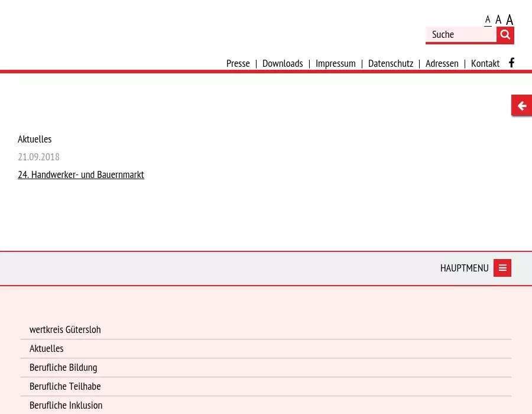Select the medium font size A
The height and width of the screenshot is (414, 532).
[498, 20]
